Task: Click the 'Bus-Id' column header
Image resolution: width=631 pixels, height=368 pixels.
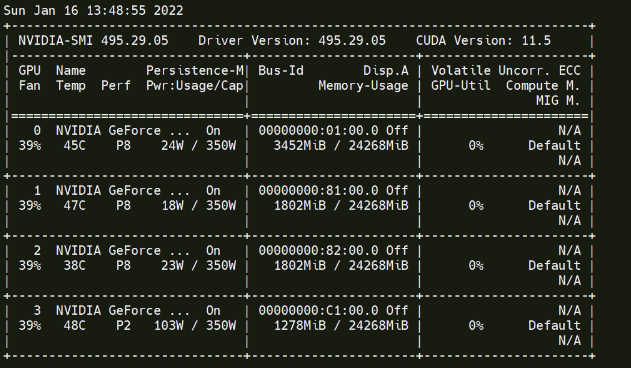Action: click(281, 71)
